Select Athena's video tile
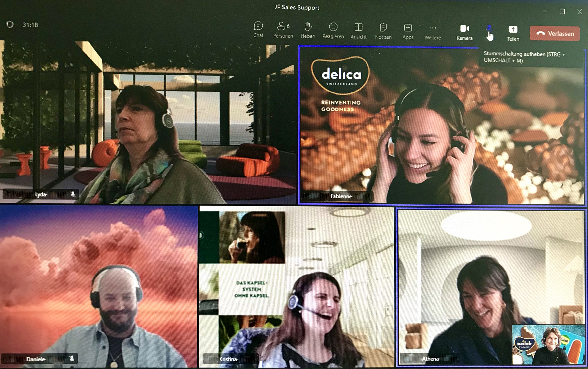The image size is (588, 369). click(491, 288)
